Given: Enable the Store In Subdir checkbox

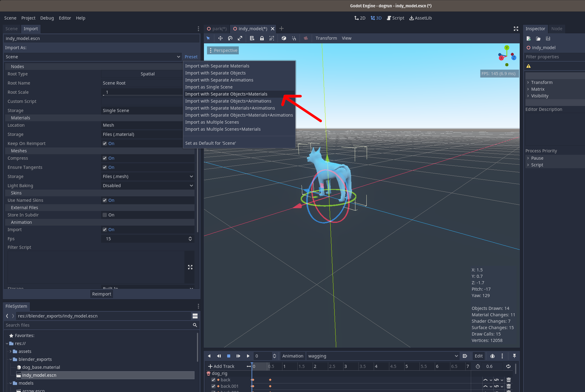Looking at the screenshot, I should tap(105, 215).
